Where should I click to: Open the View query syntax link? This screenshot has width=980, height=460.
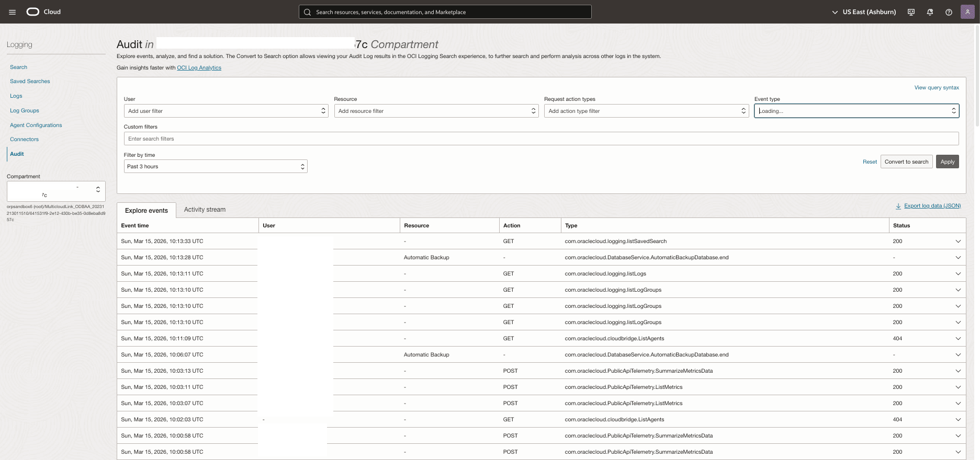click(937, 88)
